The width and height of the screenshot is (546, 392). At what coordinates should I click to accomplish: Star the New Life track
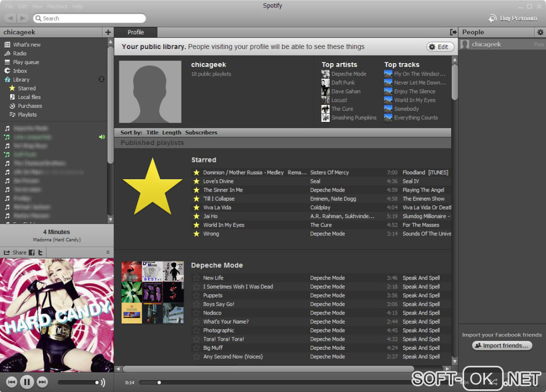point(196,278)
